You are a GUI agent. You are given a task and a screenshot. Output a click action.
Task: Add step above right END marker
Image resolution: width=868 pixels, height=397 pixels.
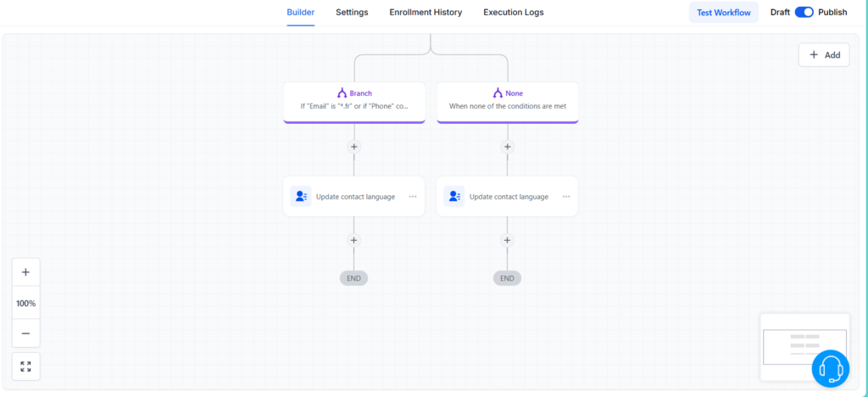[x=508, y=240]
